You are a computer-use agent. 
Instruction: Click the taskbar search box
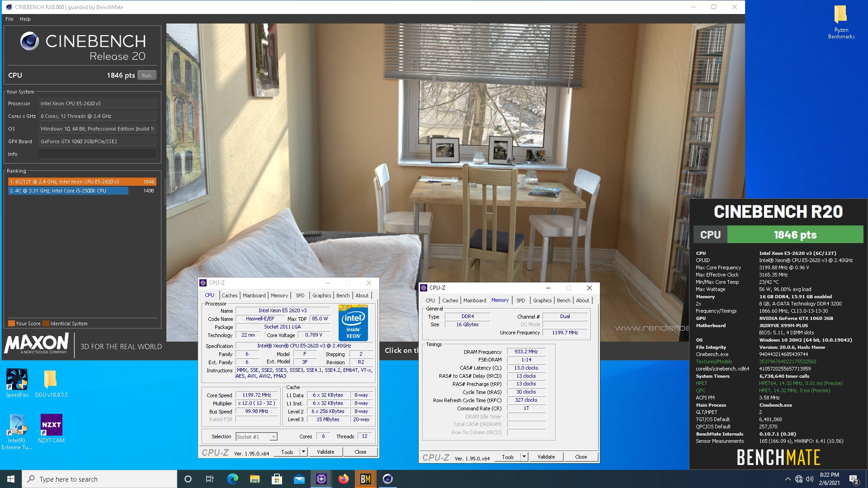(x=99, y=479)
